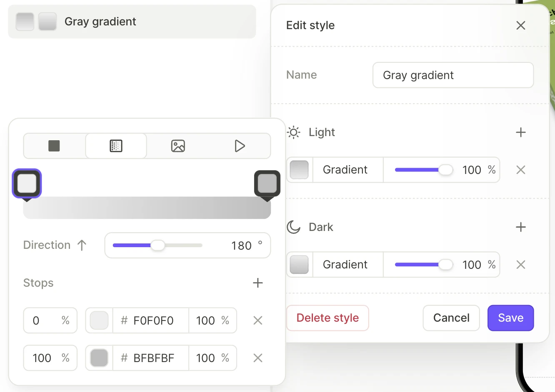Edit the Light mode opacity percentage
Image resolution: width=555 pixels, height=392 pixels.
point(472,170)
